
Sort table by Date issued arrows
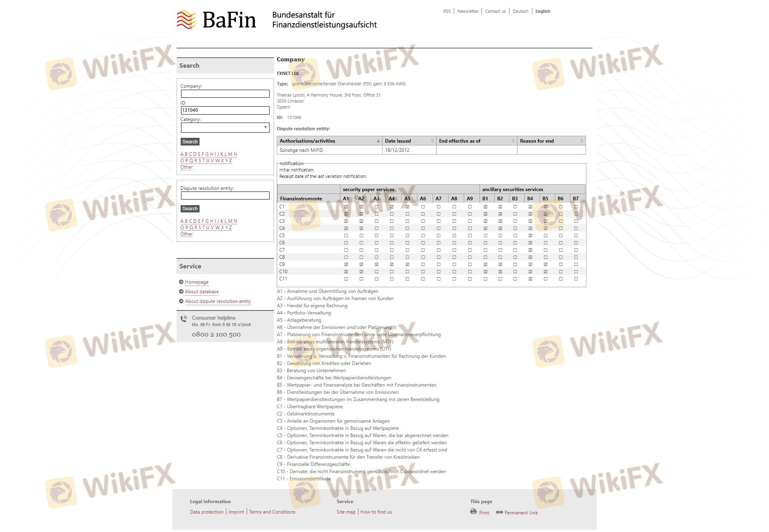pyautogui.click(x=432, y=141)
